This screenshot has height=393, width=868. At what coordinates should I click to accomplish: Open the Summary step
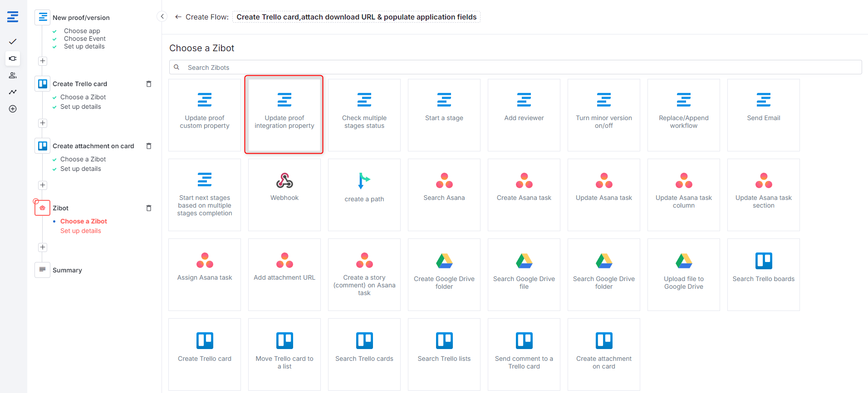67,270
